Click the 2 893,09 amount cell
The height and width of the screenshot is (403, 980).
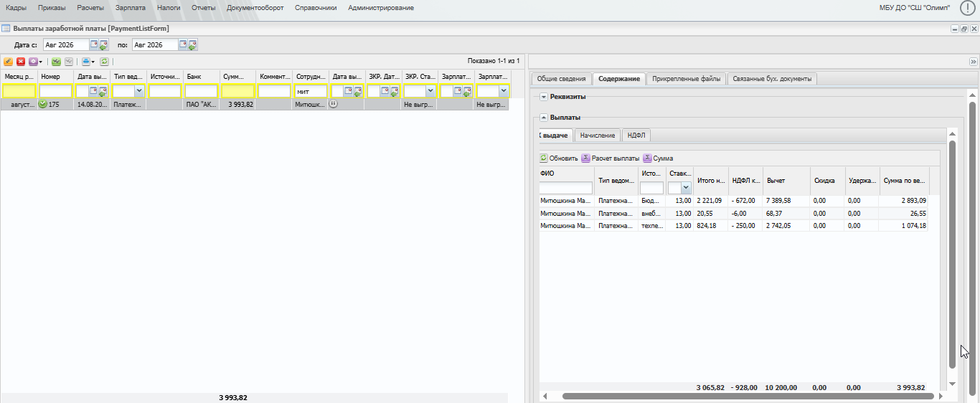pyautogui.click(x=904, y=201)
